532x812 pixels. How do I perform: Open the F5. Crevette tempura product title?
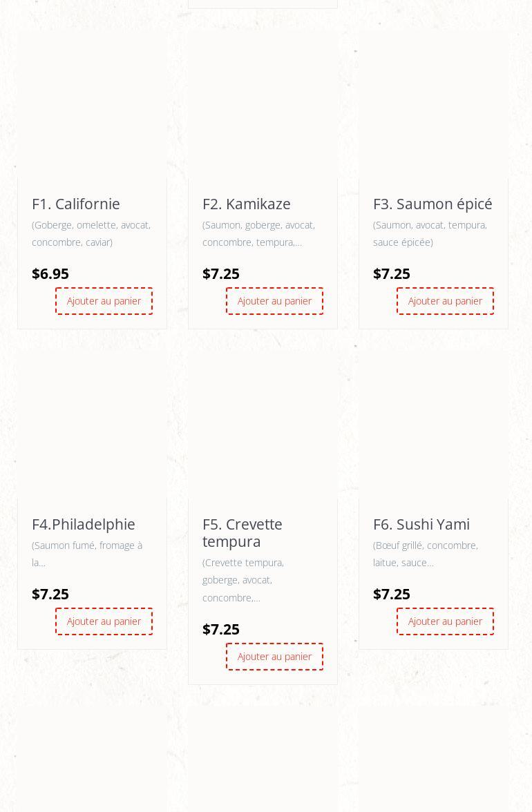pos(243,532)
